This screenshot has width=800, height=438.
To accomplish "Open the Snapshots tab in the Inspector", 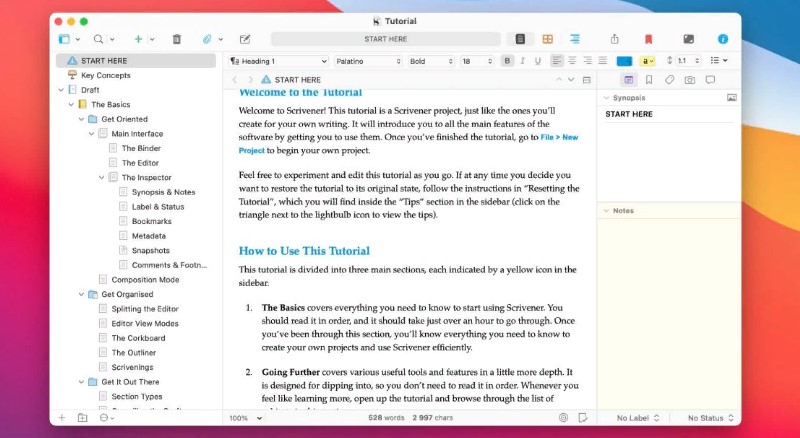I will [x=689, y=79].
